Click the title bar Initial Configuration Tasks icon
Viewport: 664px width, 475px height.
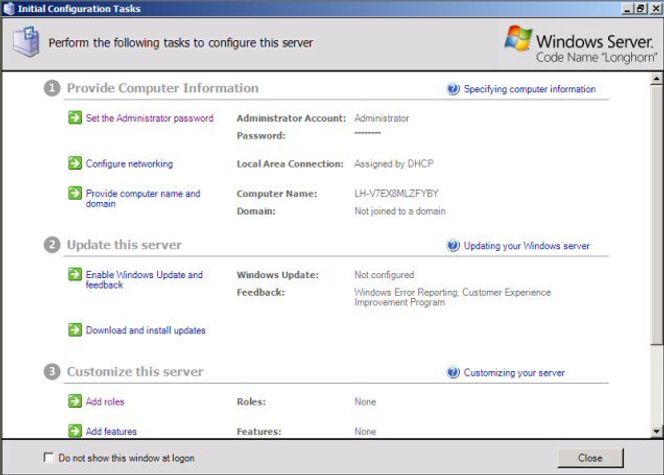[x=8, y=8]
